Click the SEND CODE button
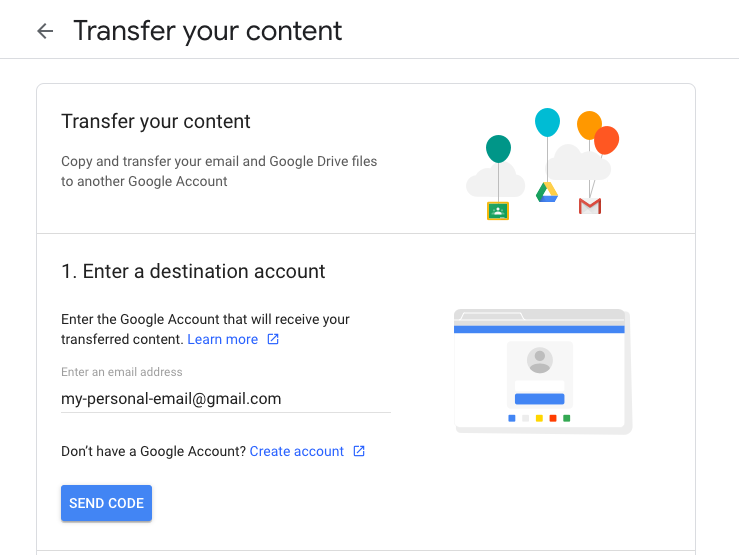Image resolution: width=739 pixels, height=555 pixels. click(107, 503)
